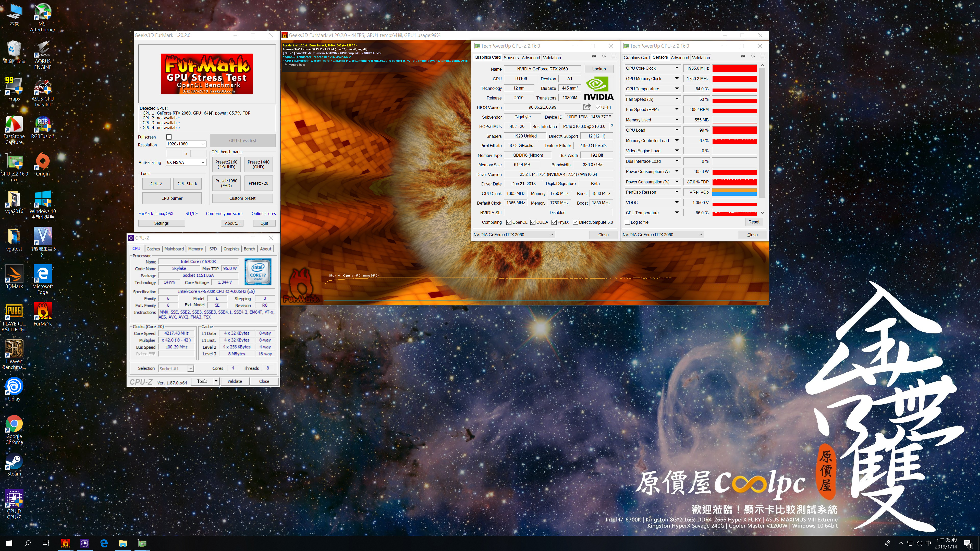
Task: Open Steam desktop shortcut
Action: tap(14, 464)
